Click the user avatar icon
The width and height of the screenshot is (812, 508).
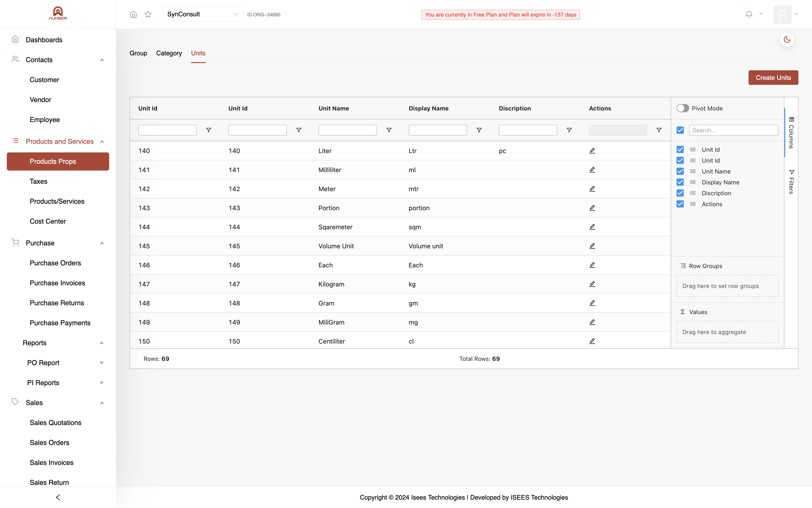point(783,15)
